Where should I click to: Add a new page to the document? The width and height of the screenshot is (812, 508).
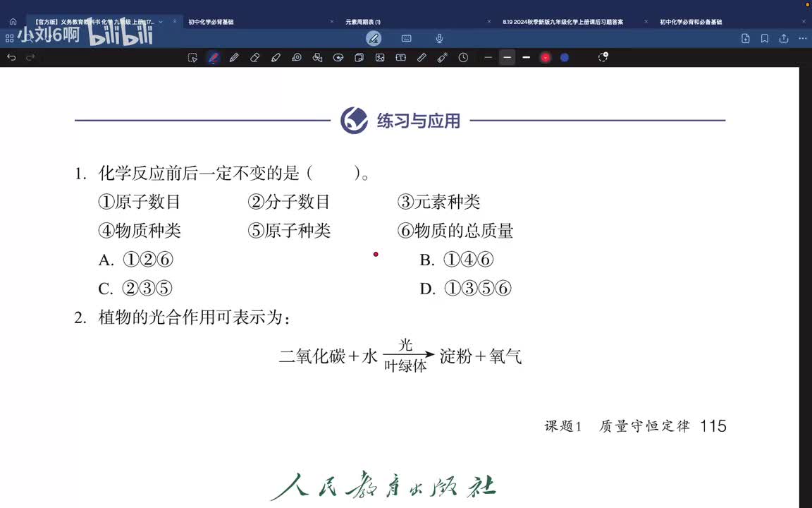click(x=745, y=38)
